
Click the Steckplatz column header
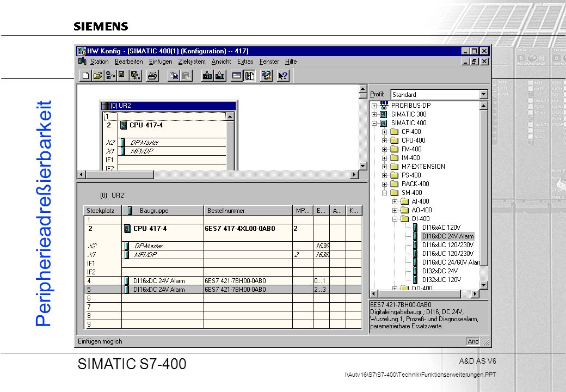[102, 211]
